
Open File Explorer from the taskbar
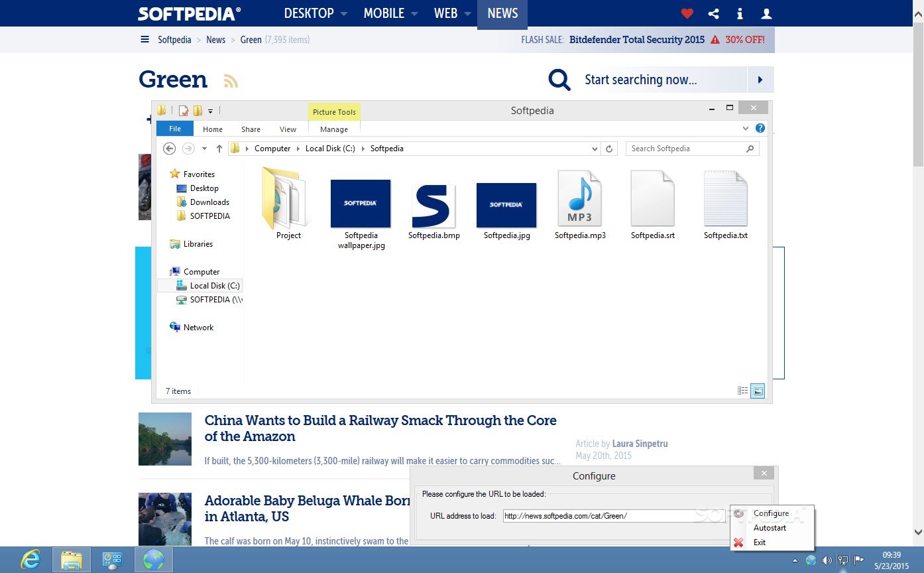point(72,560)
